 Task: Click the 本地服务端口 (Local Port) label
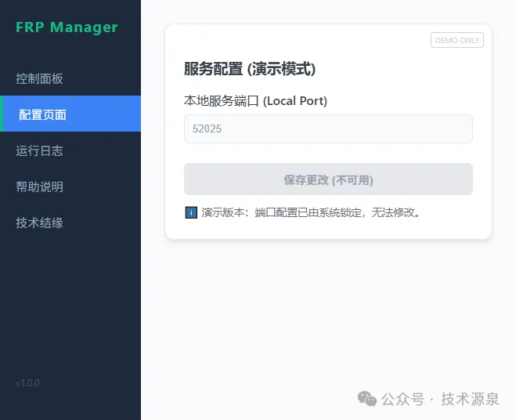click(255, 101)
